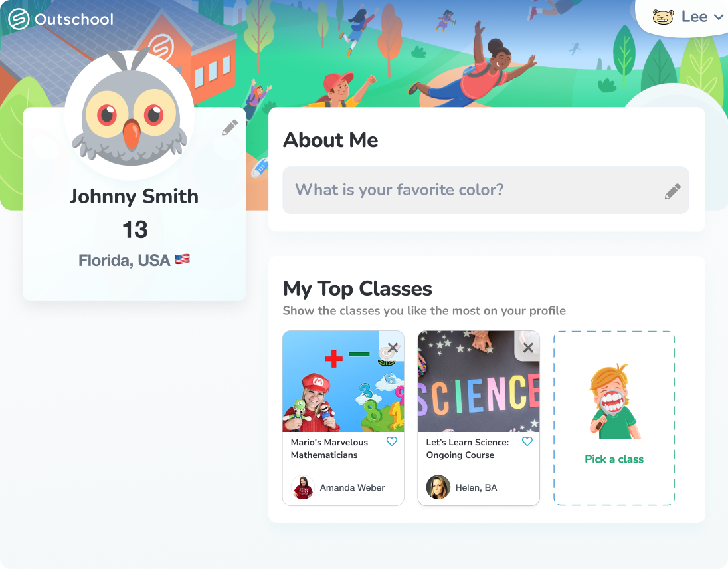Open Mario's Marvelous Mathematicians class title

coord(329,449)
